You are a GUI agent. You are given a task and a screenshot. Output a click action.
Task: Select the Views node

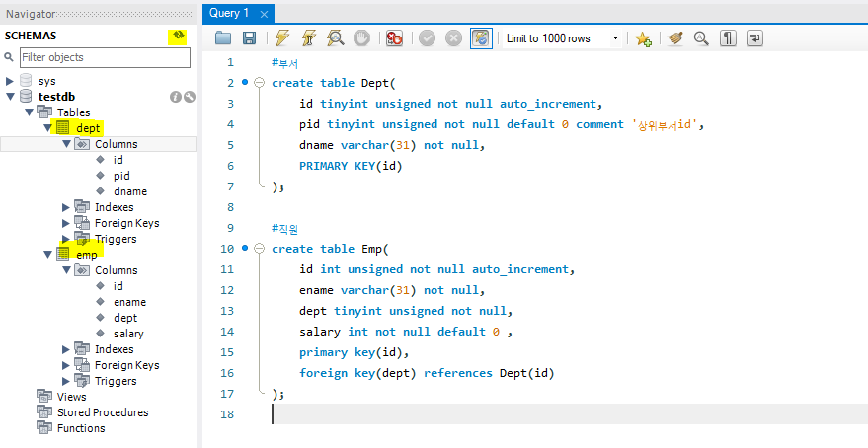71,397
